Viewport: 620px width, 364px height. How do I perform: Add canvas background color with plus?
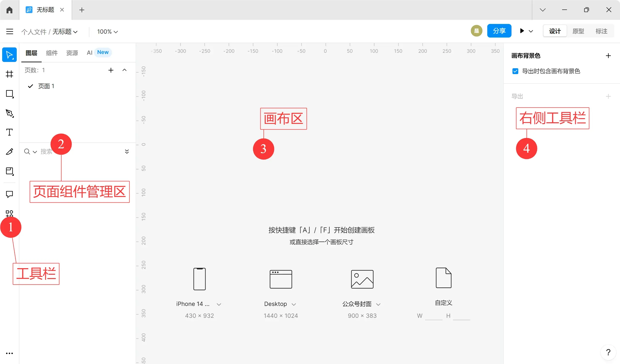tap(608, 56)
